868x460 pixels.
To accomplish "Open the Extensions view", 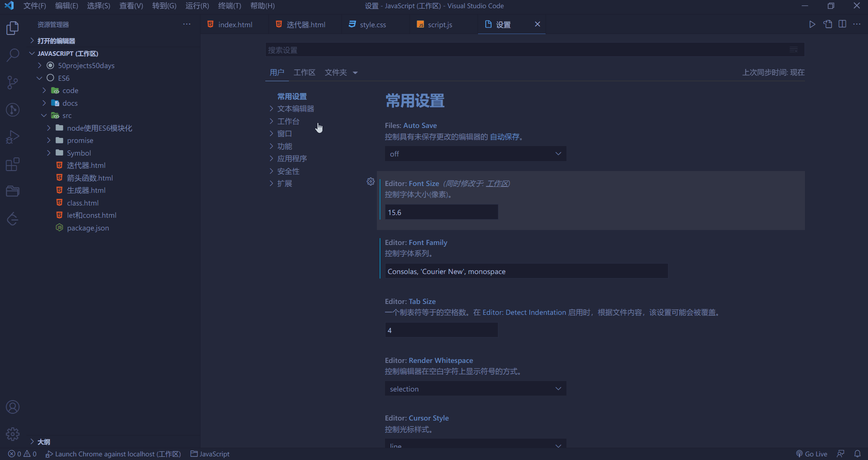I will click(x=13, y=164).
